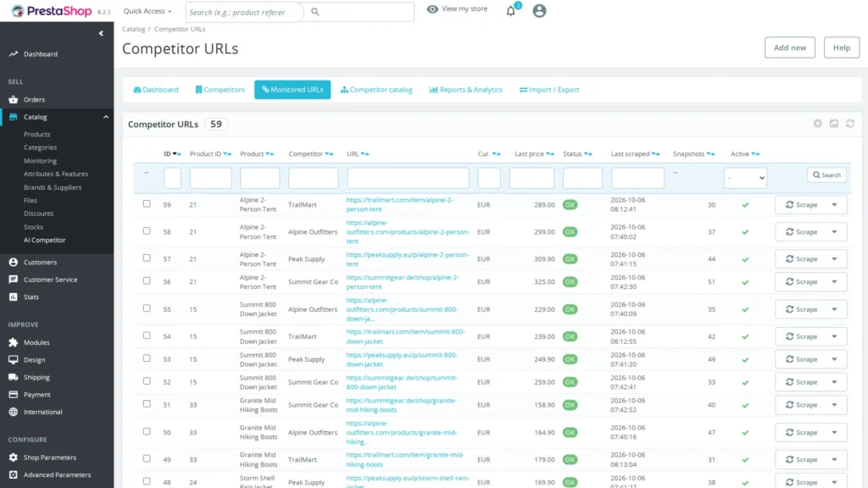
Task: Select checkbox for row ID 55
Action: click(147, 308)
